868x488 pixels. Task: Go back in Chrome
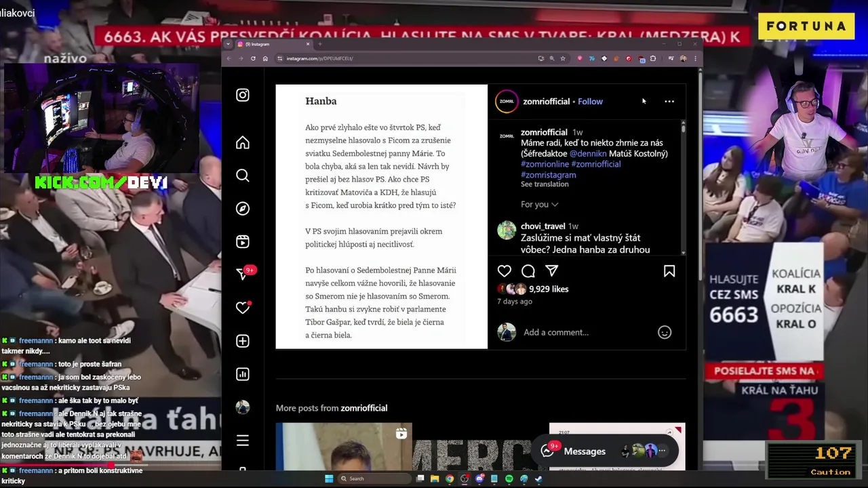(229, 58)
